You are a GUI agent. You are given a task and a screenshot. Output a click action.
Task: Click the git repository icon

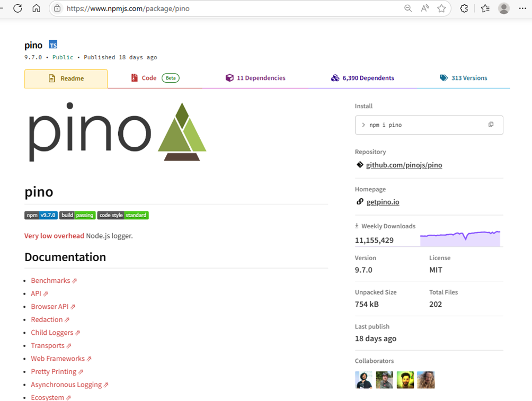360,165
